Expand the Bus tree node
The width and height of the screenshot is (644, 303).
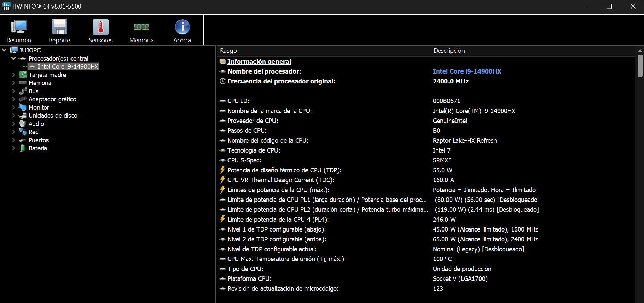click(x=14, y=91)
